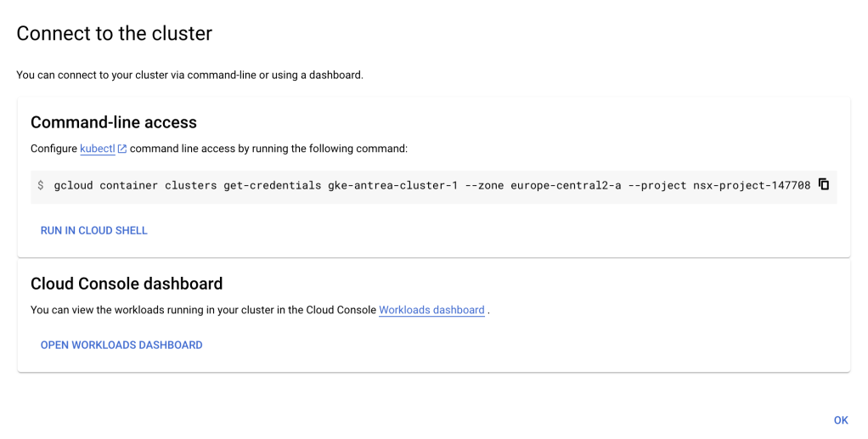Dismiss the dialog with OK
The image size is (868, 439).
tap(841, 420)
